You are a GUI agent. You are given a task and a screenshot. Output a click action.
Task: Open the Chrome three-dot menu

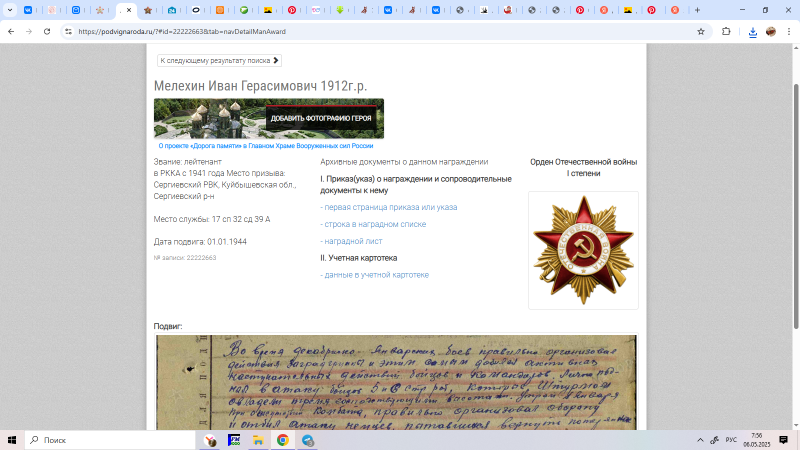(789, 32)
